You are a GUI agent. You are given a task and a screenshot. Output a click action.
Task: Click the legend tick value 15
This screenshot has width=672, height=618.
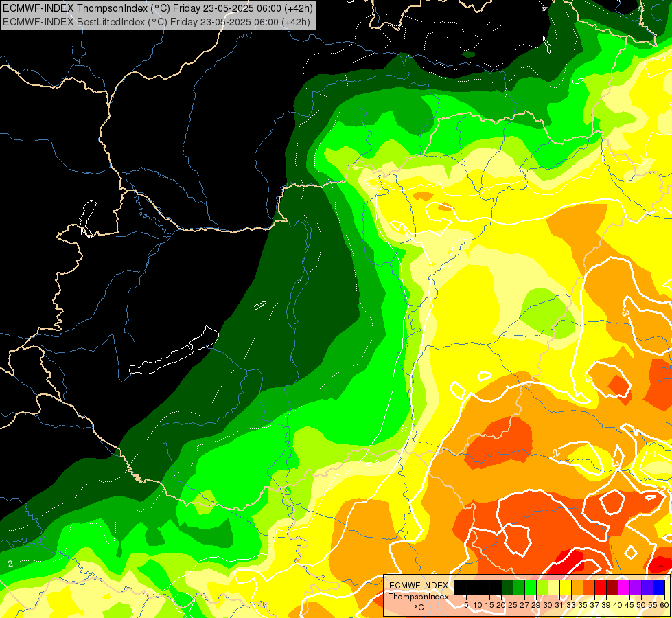pyautogui.click(x=489, y=605)
